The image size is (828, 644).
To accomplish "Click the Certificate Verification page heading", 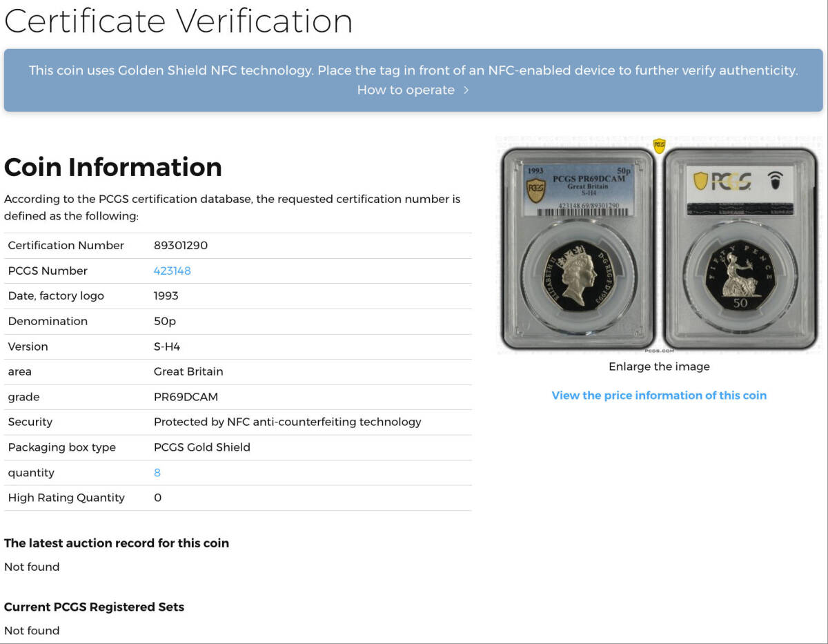I will [179, 21].
